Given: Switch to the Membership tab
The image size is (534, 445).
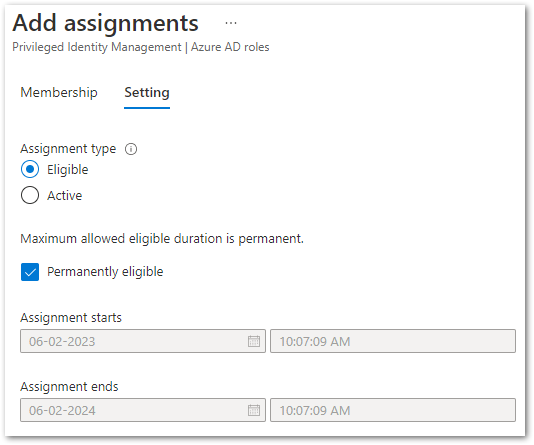Looking at the screenshot, I should tap(59, 92).
